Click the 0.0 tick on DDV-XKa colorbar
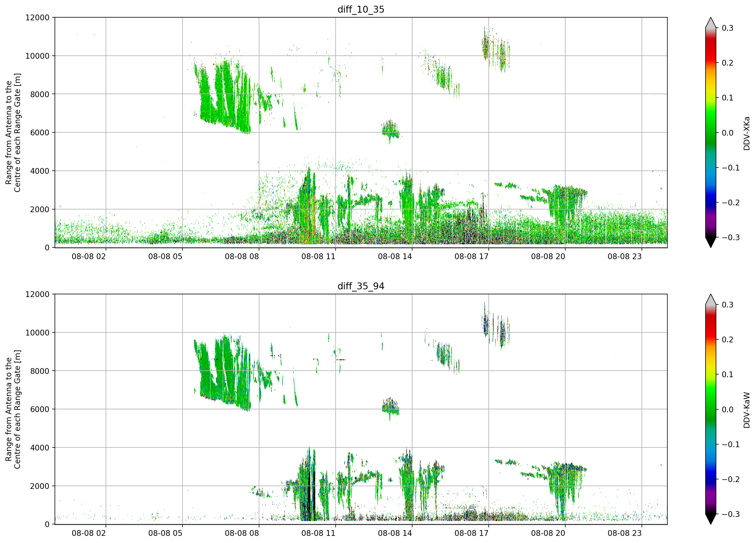This screenshot has height=543, width=756. (x=727, y=133)
